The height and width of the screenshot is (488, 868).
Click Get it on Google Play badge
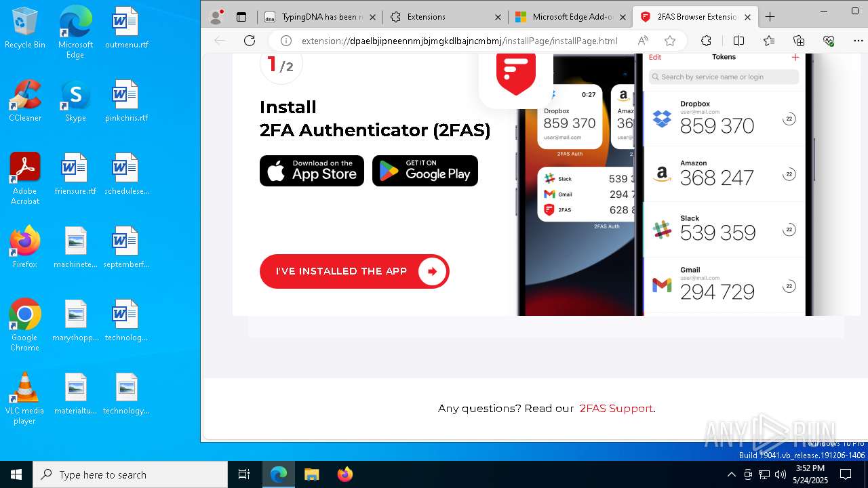tap(425, 171)
